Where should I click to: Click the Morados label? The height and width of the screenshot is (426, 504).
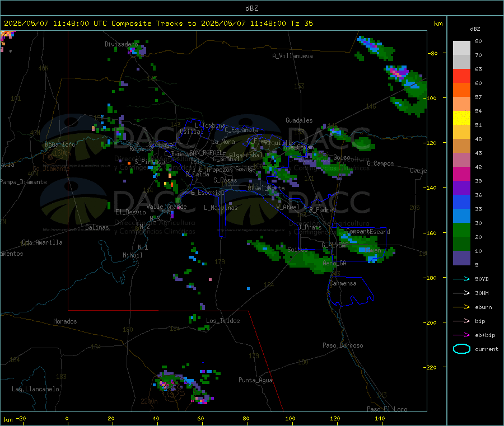(x=65, y=321)
